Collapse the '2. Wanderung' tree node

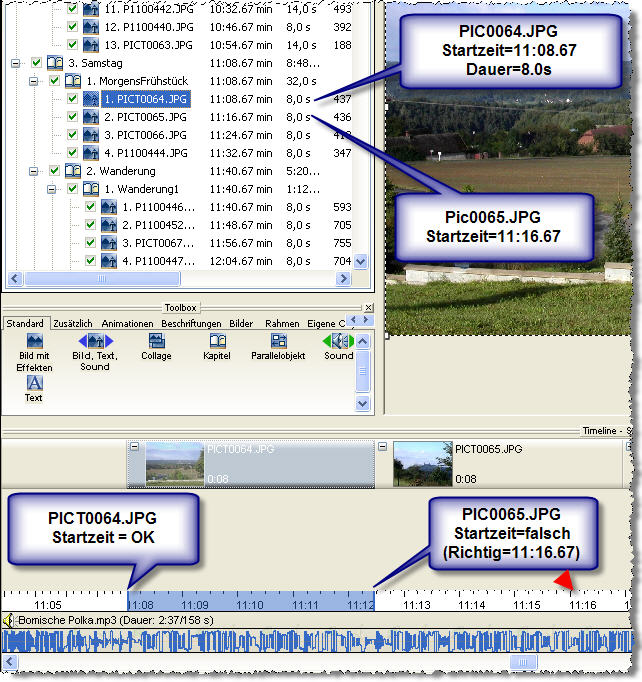tap(34, 171)
